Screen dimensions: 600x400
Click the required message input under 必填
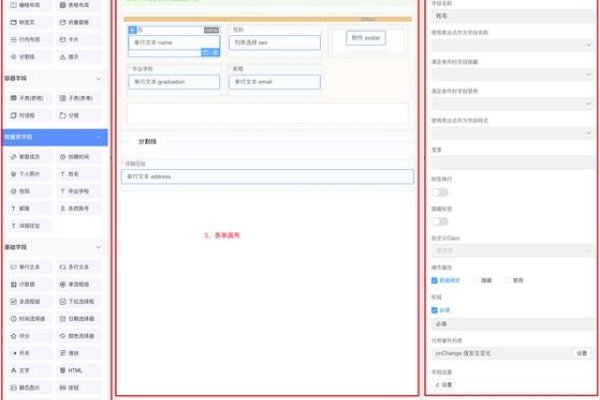pyautogui.click(x=513, y=324)
